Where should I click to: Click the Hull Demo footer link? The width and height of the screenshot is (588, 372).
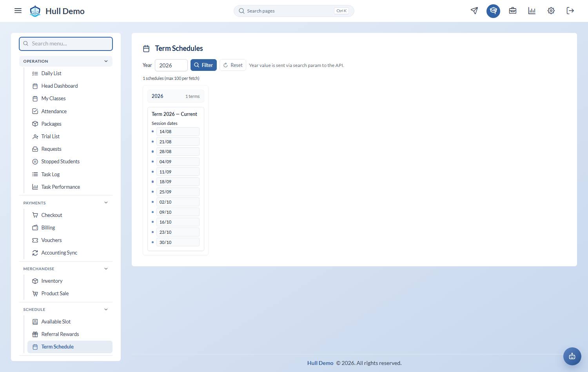point(320,363)
